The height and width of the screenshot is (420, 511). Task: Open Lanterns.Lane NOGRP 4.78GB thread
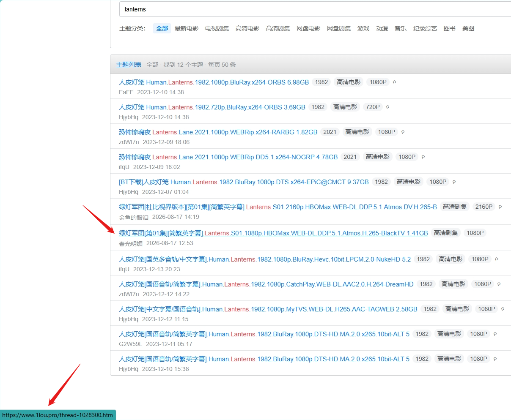click(x=228, y=157)
